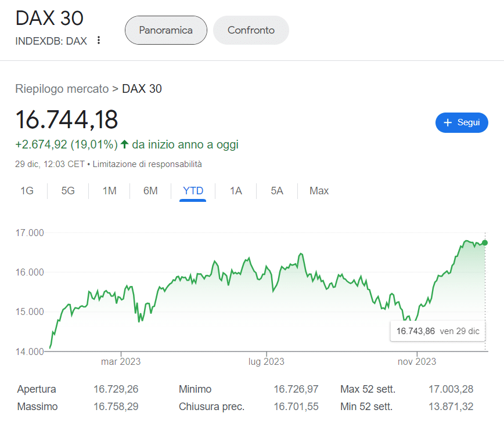Click the Max 52 sett. value 17.003,28
The height and width of the screenshot is (424, 504).
[451, 389]
